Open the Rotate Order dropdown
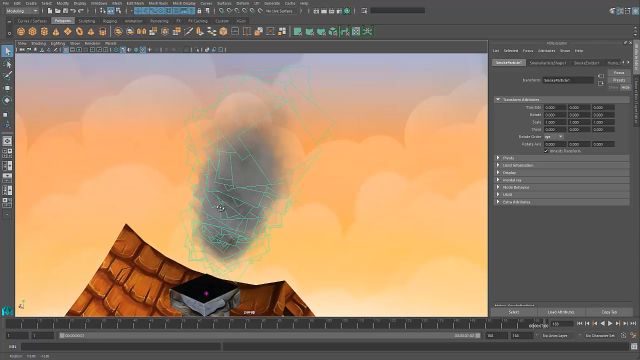This screenshot has width=640, height=360. tap(554, 137)
